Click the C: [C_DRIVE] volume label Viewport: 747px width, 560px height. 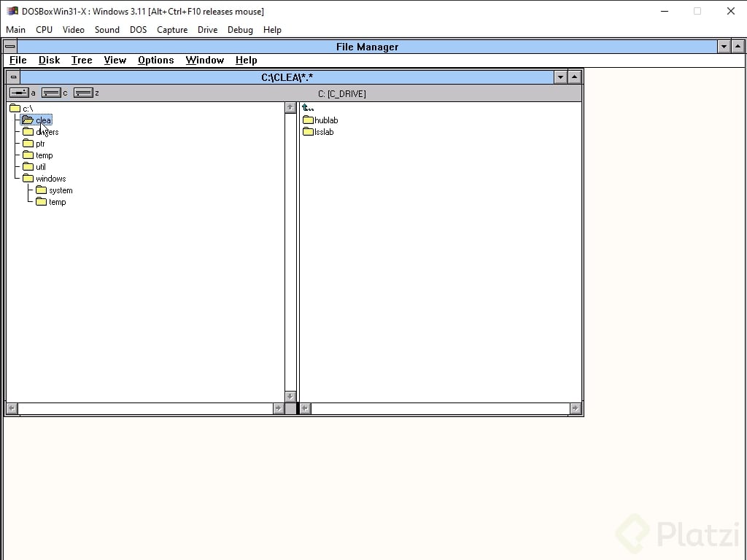click(x=342, y=94)
